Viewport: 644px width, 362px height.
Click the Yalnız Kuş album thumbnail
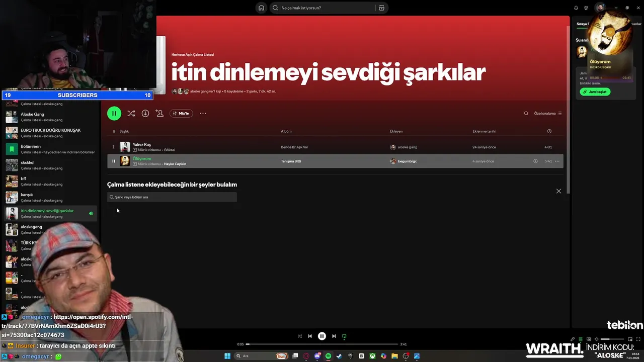125,147
